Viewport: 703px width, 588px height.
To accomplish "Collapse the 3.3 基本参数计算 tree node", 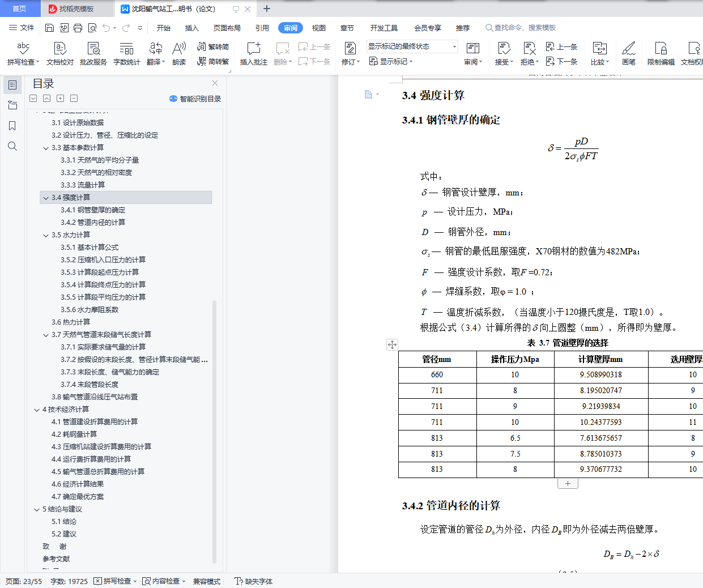I will [46, 148].
